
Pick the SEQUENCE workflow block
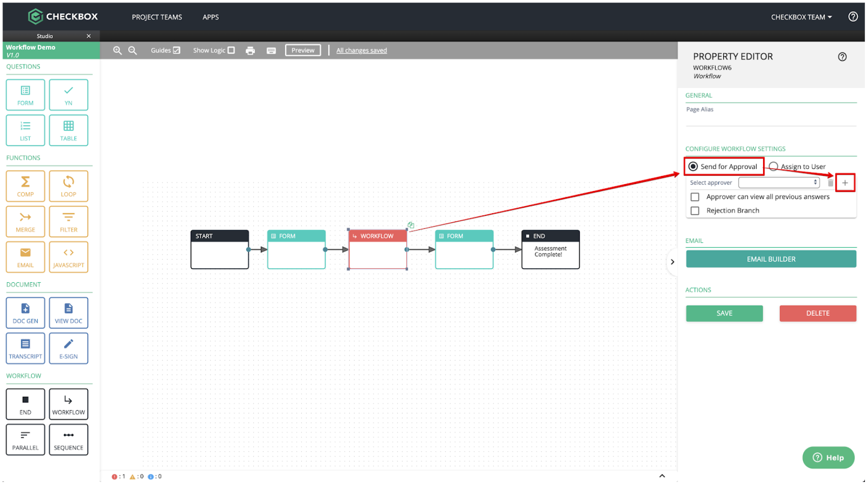[69, 440]
